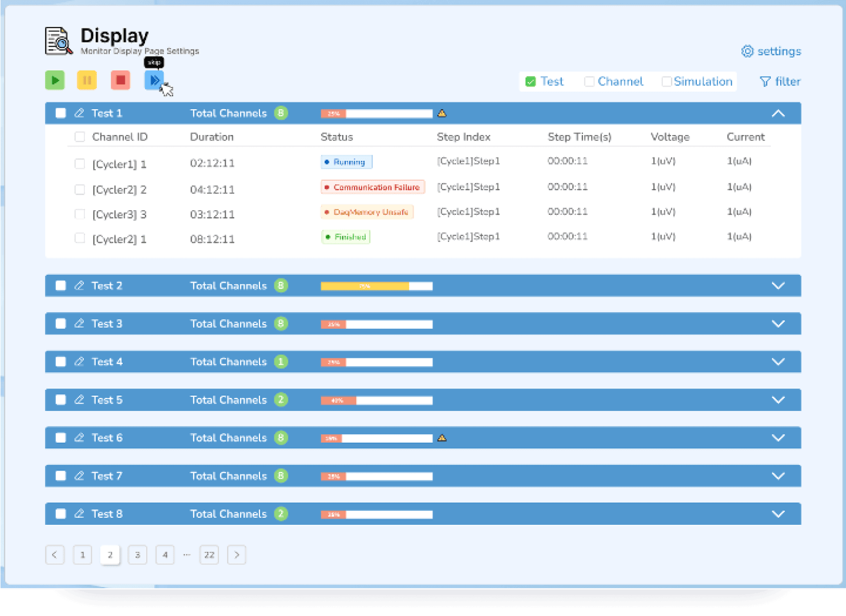Screen dimensions: 846x616
Task: Click the Test 5 progress bar
Action: 376,400
